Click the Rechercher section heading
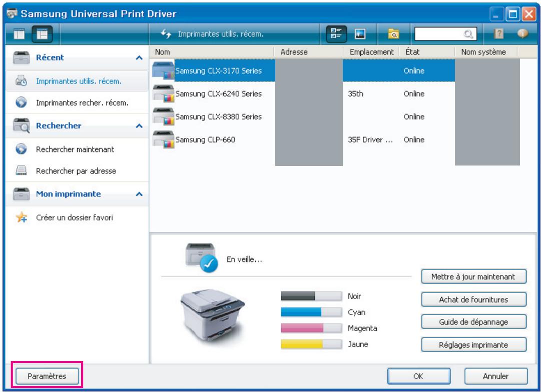Screen dimensions: 541x392 [59, 125]
